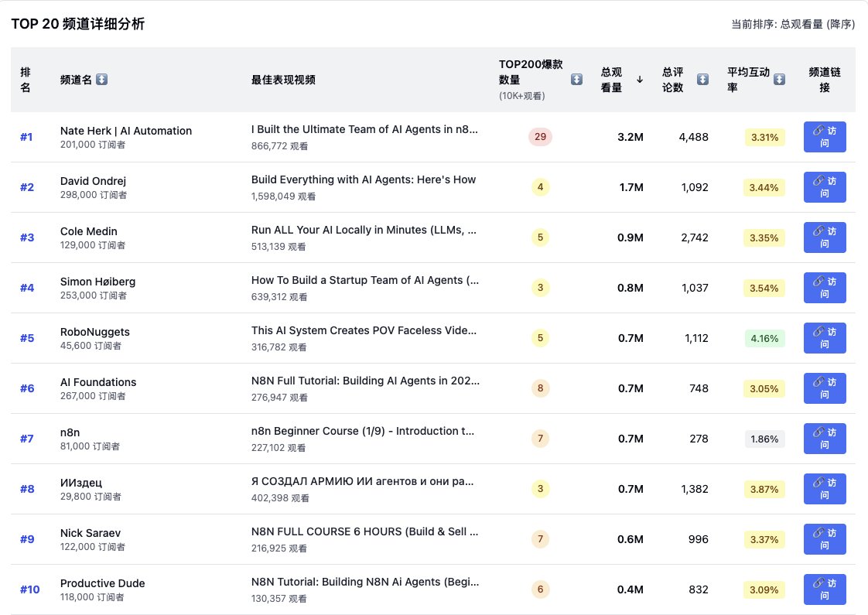Open video 'How To Build a Startup Team'

(365, 280)
